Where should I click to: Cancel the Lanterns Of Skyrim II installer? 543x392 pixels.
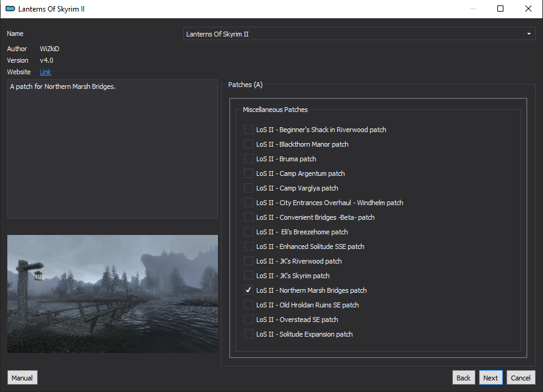point(521,378)
